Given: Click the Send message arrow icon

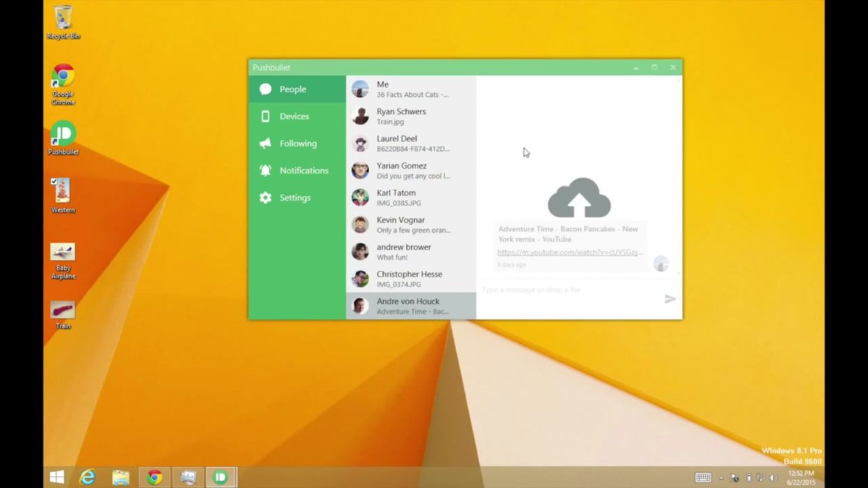Looking at the screenshot, I should [x=671, y=299].
